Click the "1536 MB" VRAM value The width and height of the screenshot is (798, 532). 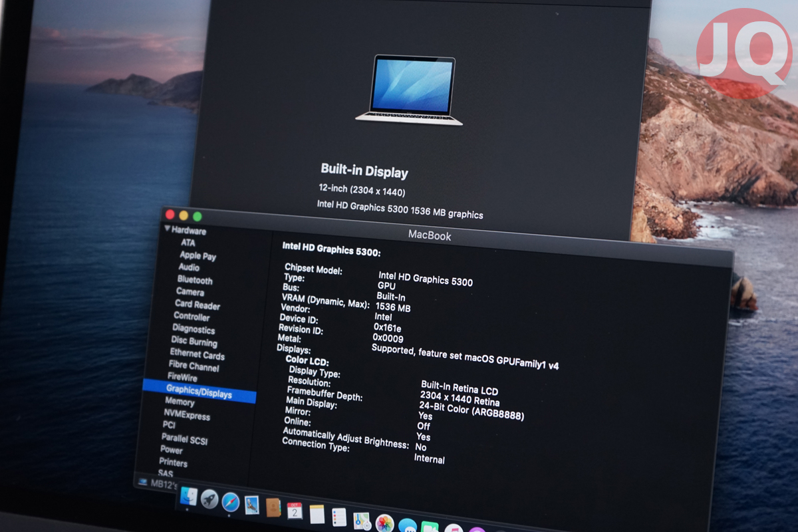392,308
